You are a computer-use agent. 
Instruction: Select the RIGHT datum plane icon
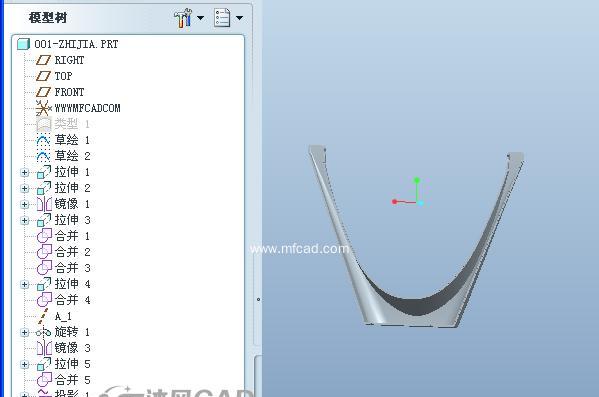[43, 60]
